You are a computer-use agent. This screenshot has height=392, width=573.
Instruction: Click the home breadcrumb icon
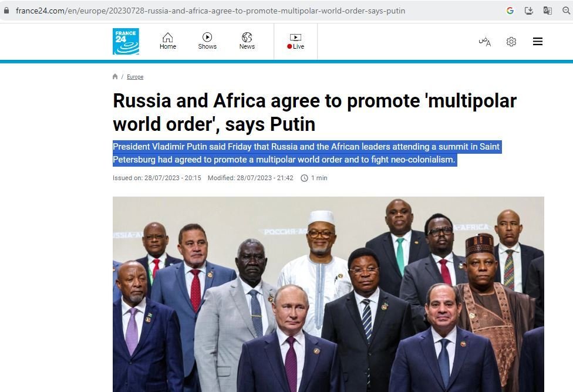[x=115, y=76]
